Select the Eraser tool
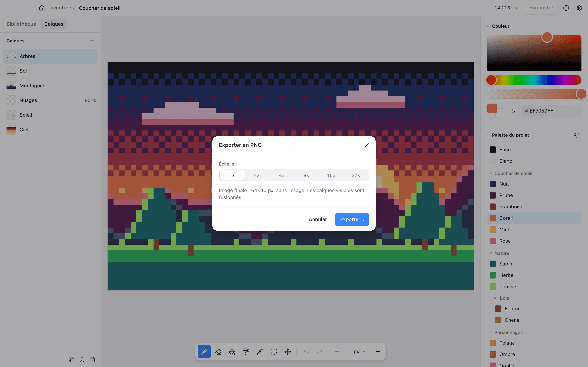 tap(218, 352)
